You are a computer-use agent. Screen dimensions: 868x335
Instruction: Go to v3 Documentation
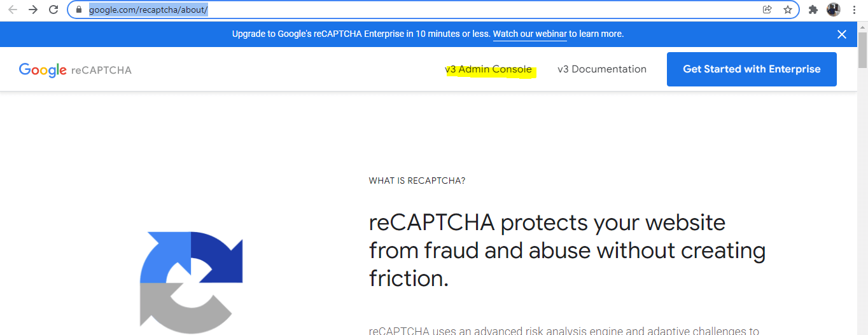pos(601,69)
